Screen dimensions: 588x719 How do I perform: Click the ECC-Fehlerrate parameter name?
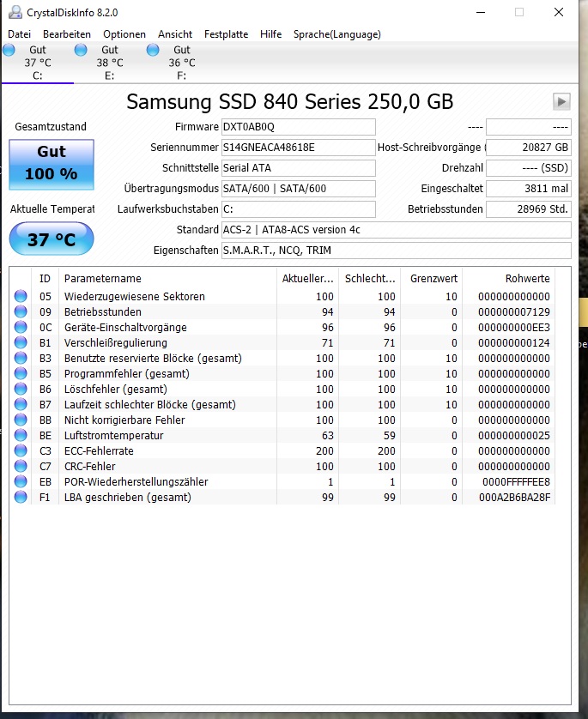point(99,451)
